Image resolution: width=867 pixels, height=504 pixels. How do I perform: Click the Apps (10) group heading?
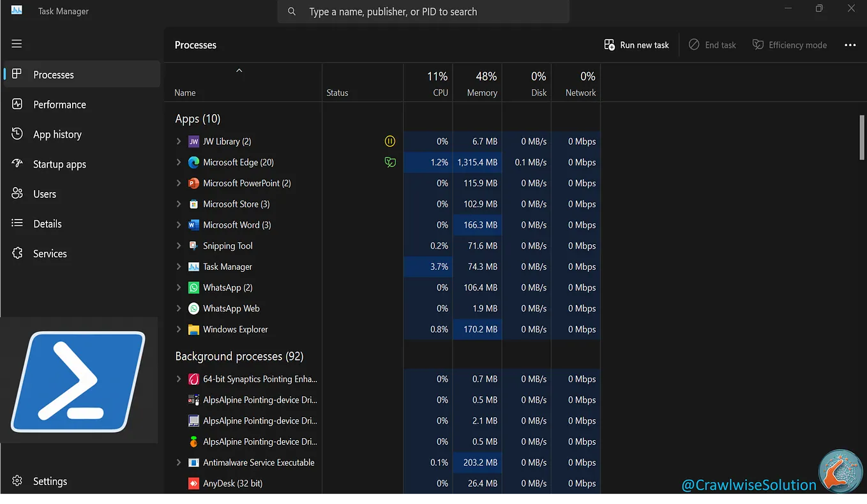pos(198,119)
